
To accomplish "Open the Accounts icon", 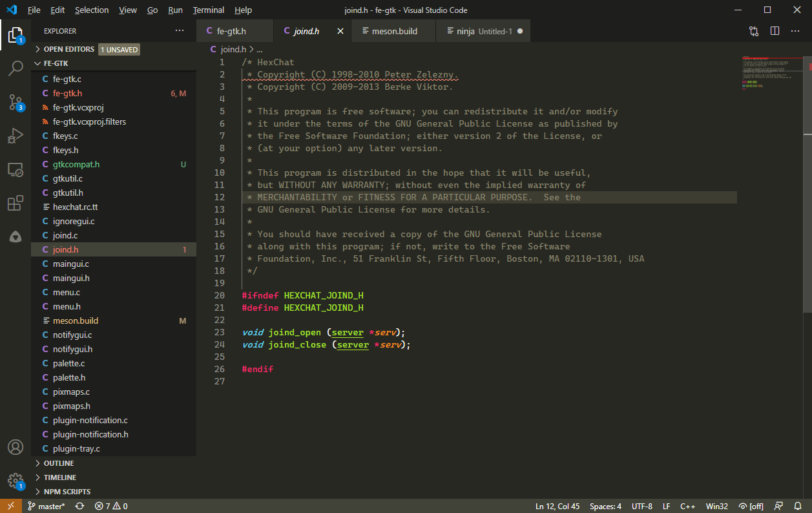I will point(16,447).
